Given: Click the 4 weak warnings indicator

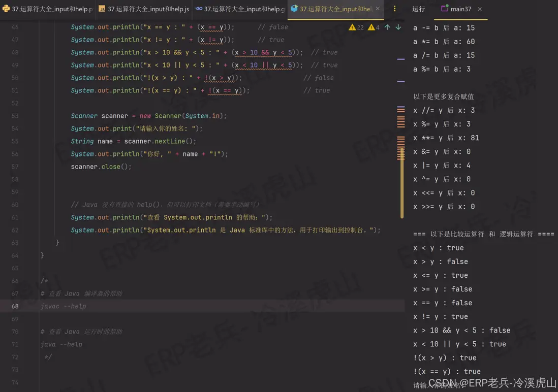Looking at the screenshot, I should [374, 27].
